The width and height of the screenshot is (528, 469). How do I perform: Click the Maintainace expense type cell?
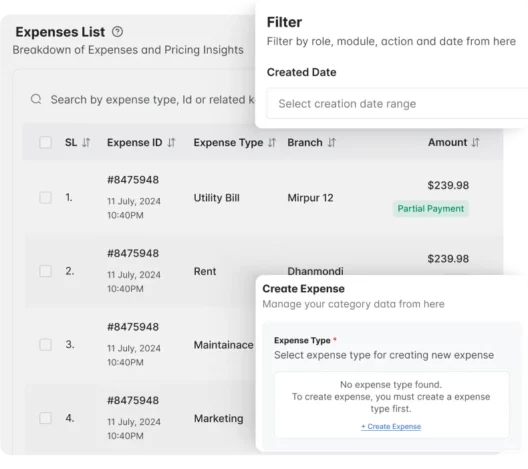[224, 345]
